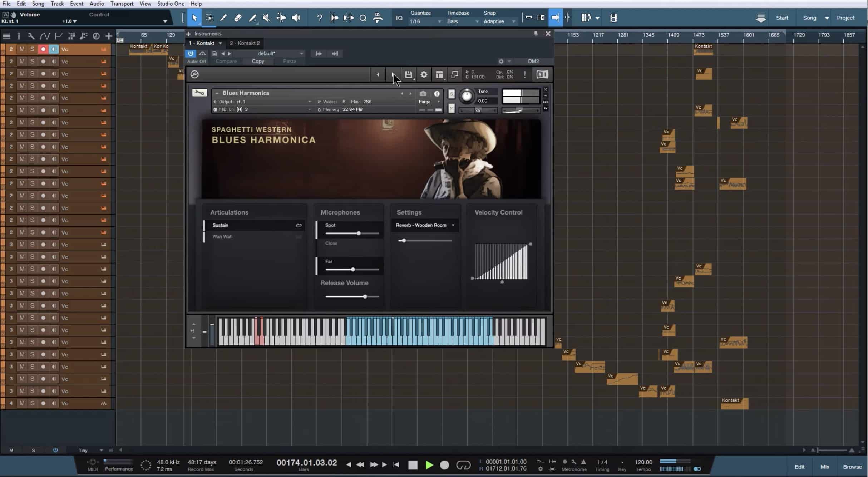Open the Timebase Bars dropdown
Viewport: 868px width, 477px height.
click(x=463, y=21)
